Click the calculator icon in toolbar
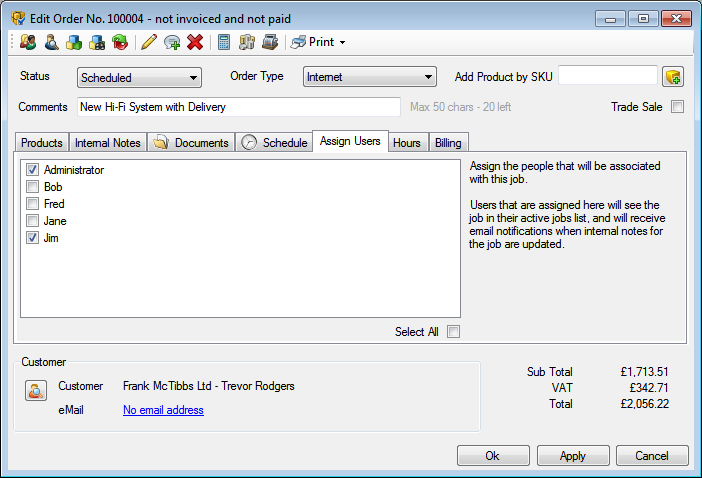This screenshot has height=478, width=702. 223,42
